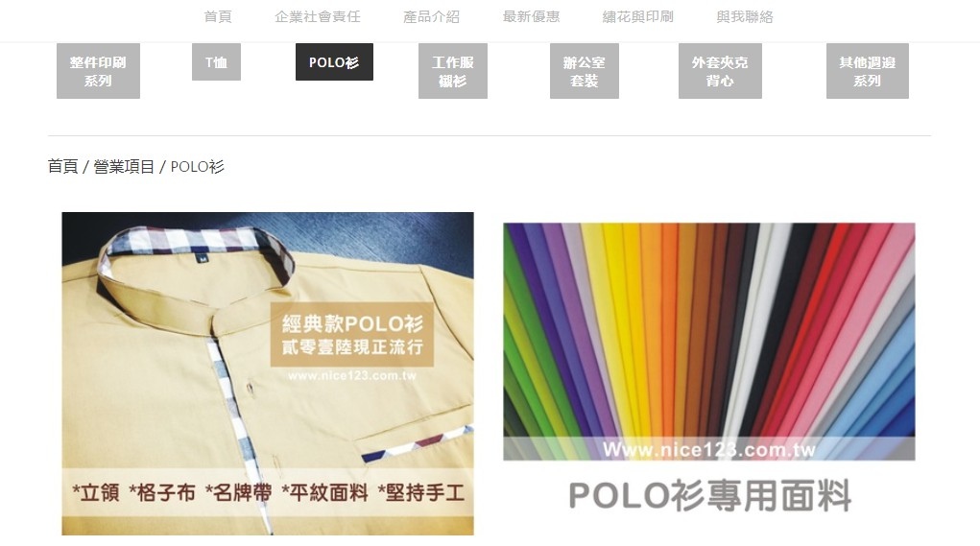The height and width of the screenshot is (546, 980).
Task: Open the 工作服襯衫 category button
Action: pos(452,71)
